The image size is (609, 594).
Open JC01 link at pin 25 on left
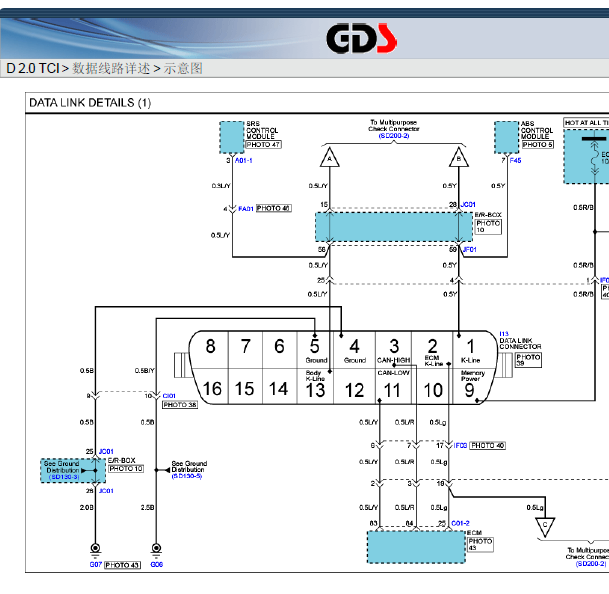(106, 451)
